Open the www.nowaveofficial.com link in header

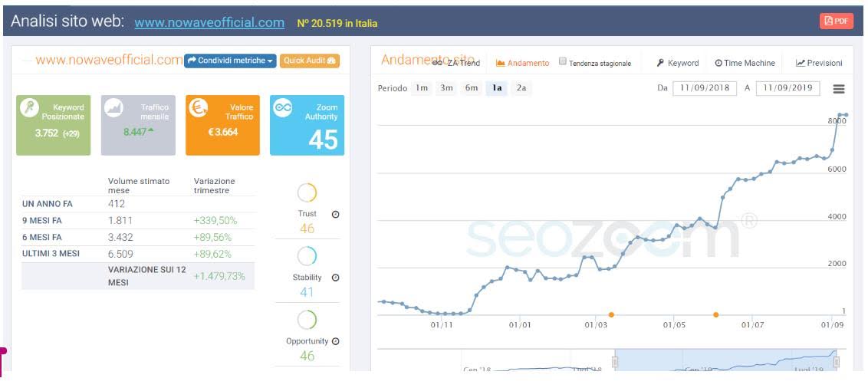(x=209, y=23)
